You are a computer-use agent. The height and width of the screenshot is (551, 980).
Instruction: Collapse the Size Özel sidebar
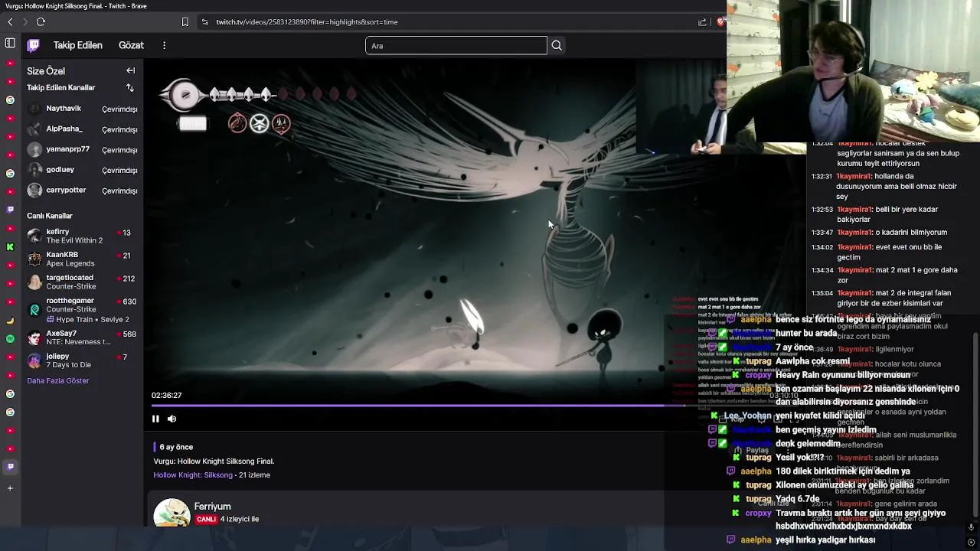130,70
